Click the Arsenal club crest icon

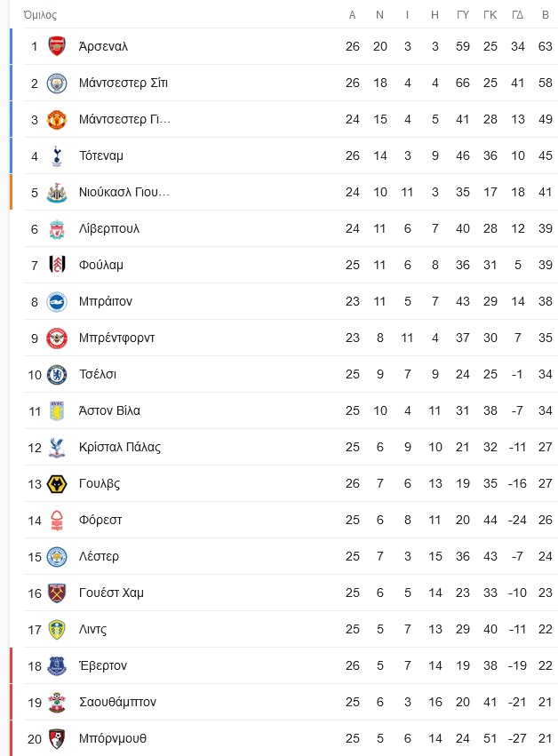[57, 46]
